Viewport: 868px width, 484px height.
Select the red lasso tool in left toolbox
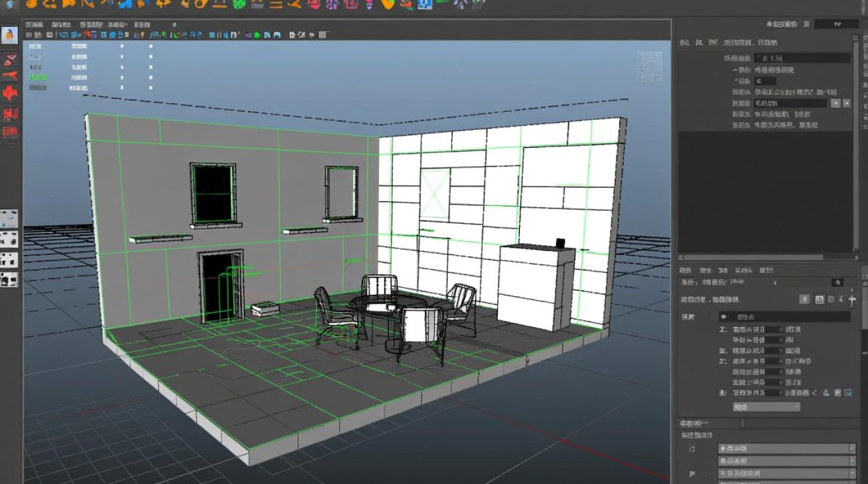[x=9, y=61]
